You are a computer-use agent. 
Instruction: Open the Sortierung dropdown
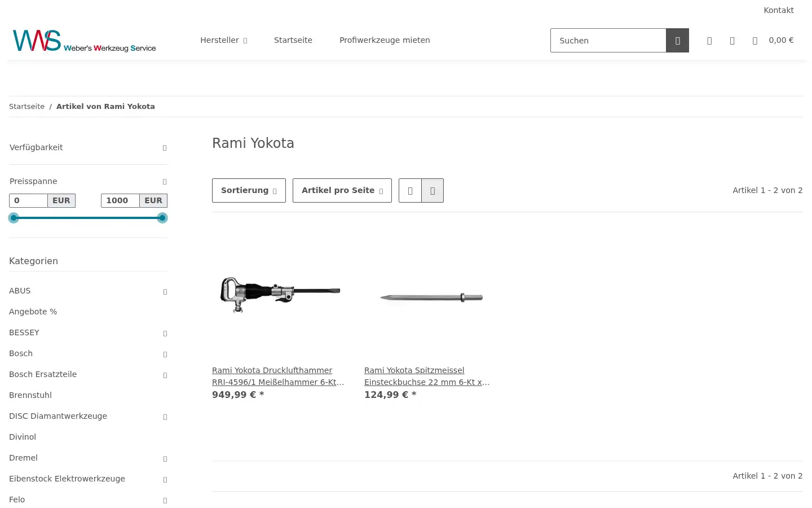249,191
